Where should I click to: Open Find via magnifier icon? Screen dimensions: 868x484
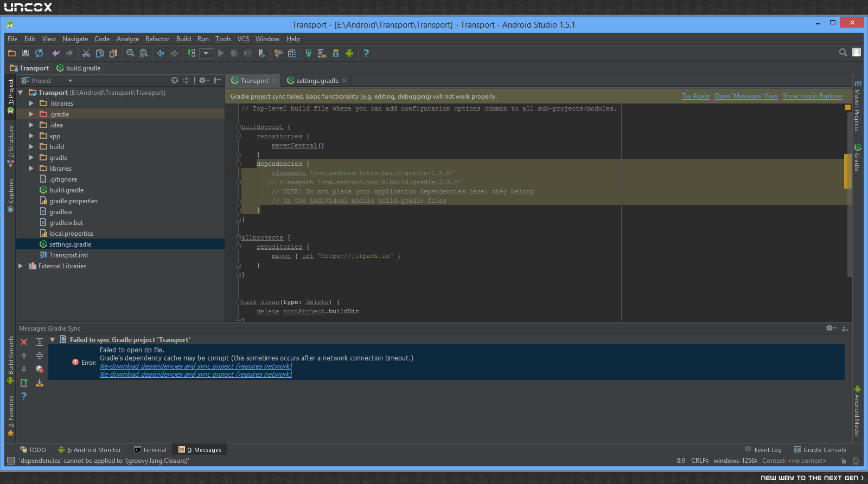(x=130, y=53)
